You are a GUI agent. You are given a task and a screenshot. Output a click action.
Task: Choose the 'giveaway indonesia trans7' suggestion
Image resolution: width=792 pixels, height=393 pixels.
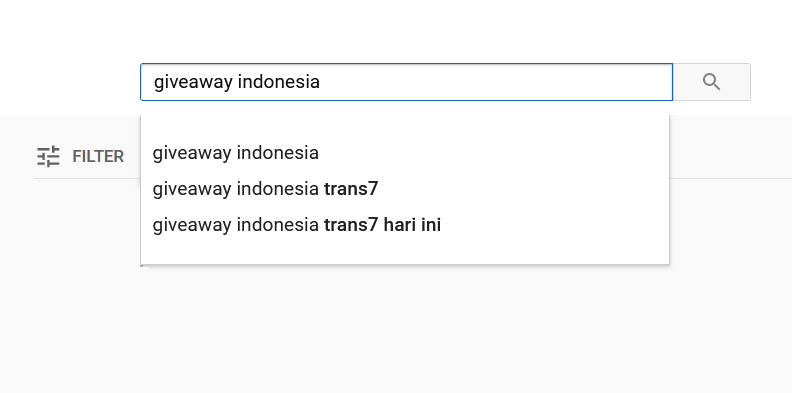coord(405,189)
